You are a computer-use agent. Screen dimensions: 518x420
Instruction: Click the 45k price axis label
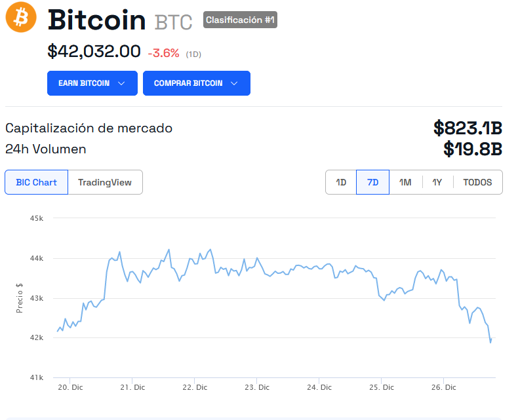pos(37,218)
